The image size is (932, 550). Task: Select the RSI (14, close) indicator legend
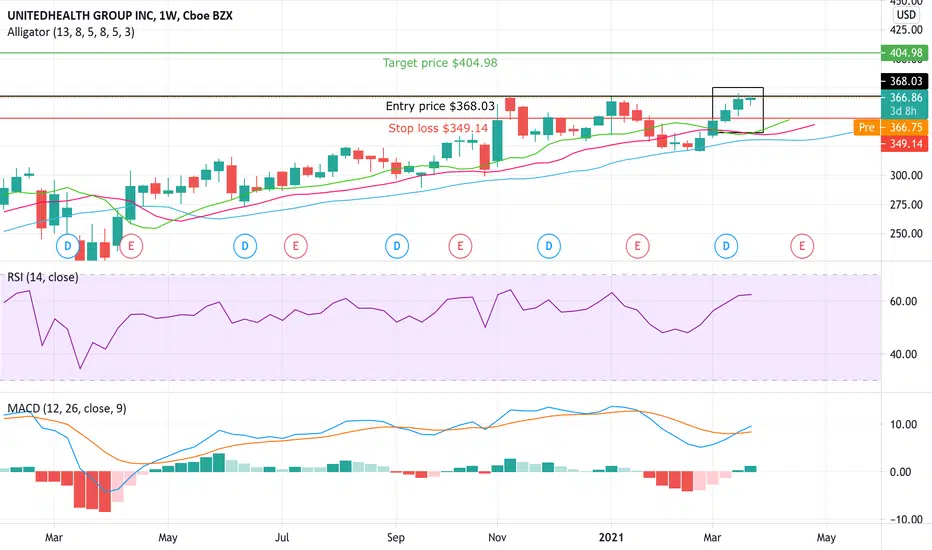click(x=43, y=277)
